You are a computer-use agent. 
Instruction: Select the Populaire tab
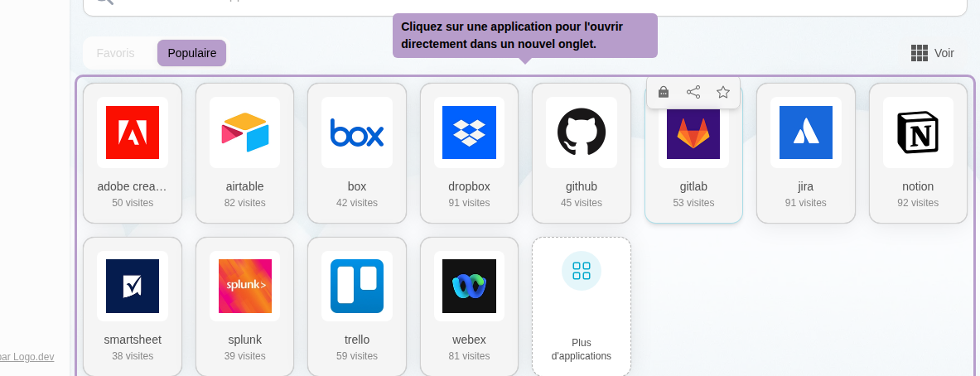coord(191,53)
